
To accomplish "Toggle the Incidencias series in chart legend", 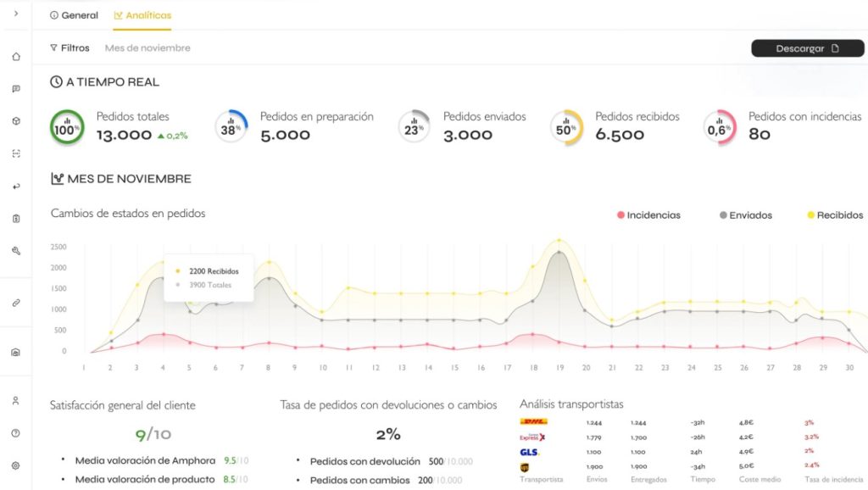I will (648, 215).
